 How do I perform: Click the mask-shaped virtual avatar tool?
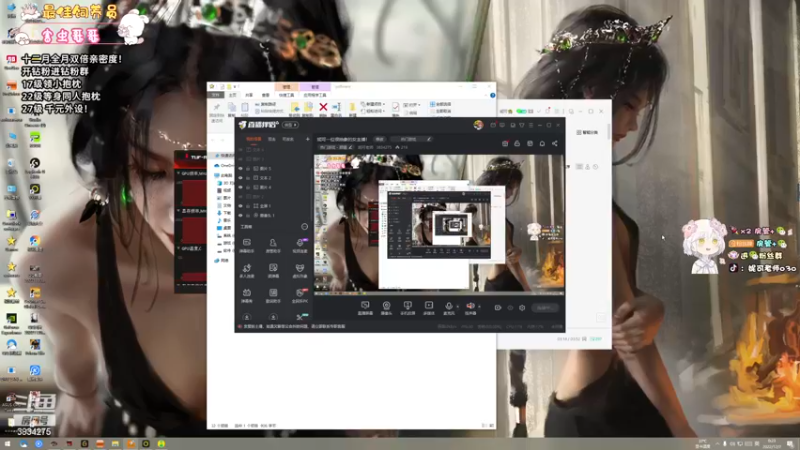point(300,270)
